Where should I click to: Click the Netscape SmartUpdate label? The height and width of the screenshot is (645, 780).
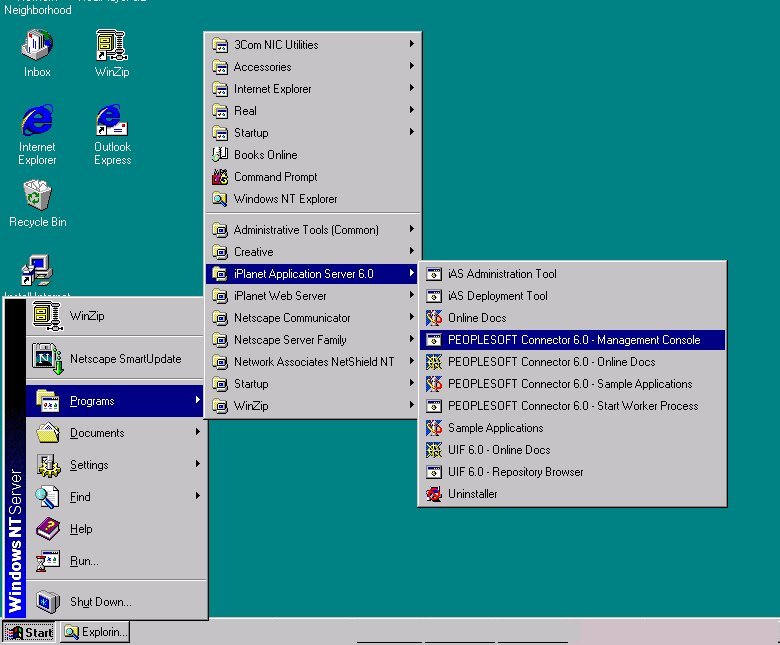(x=125, y=359)
